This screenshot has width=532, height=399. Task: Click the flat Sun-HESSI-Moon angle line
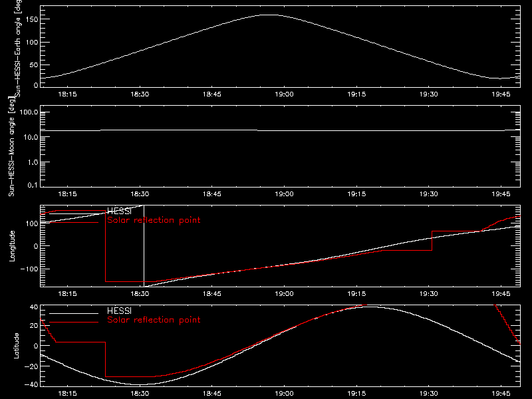280,130
